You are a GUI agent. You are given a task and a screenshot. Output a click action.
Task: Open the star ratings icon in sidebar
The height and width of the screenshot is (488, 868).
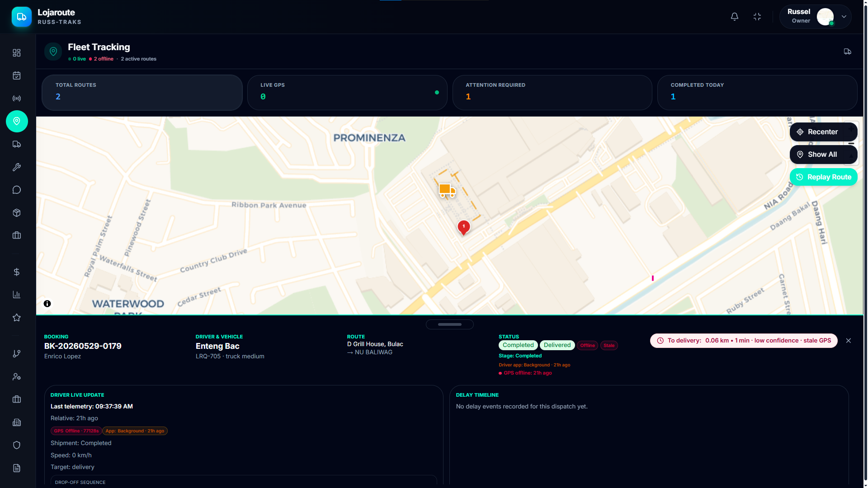tap(17, 318)
